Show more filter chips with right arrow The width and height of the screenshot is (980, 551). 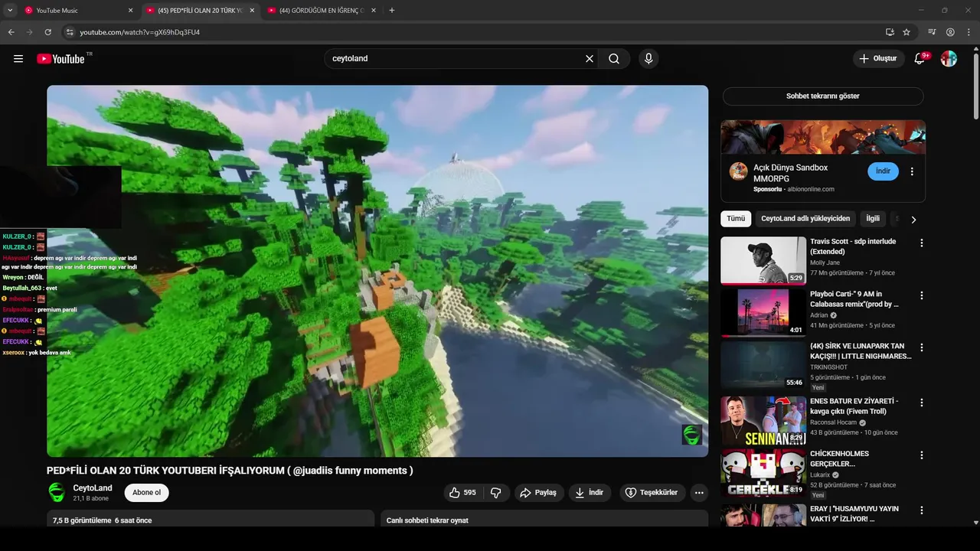913,220
